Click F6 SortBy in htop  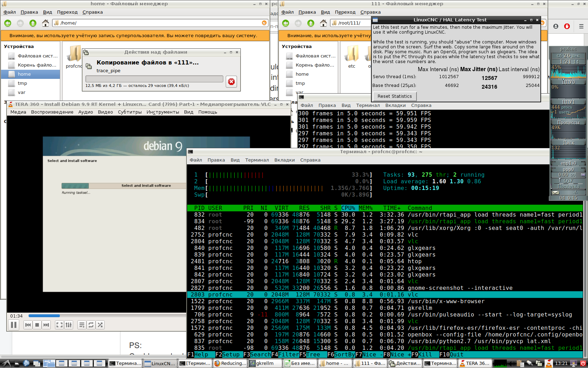pos(341,355)
